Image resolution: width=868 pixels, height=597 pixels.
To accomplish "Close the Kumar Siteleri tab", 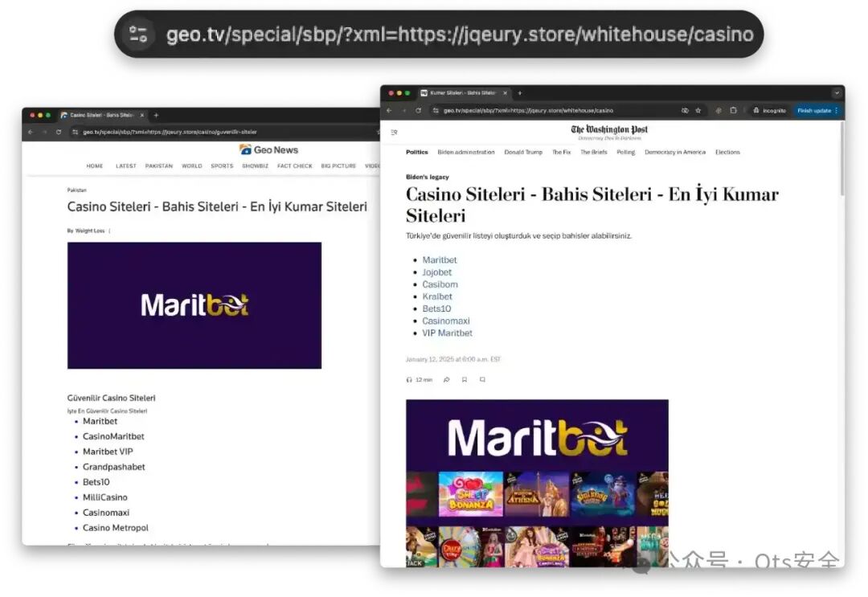I will pos(505,93).
